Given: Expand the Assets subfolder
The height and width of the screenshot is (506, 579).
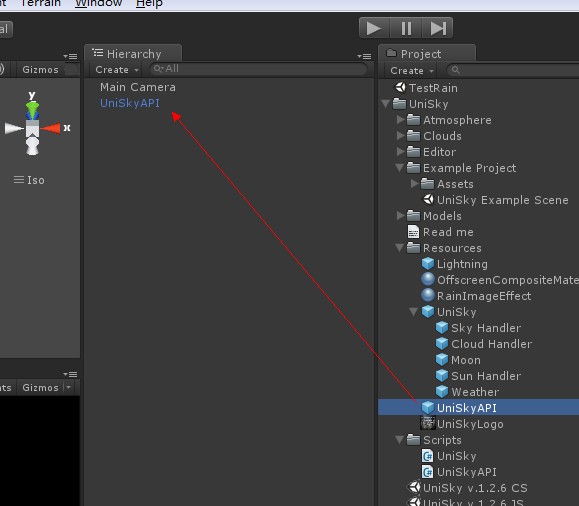Looking at the screenshot, I should [x=414, y=184].
